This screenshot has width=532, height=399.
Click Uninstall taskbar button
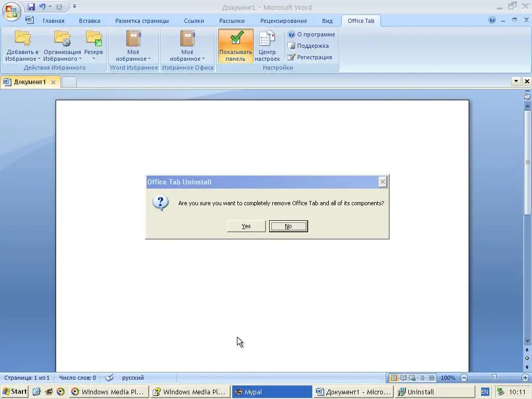click(x=435, y=392)
